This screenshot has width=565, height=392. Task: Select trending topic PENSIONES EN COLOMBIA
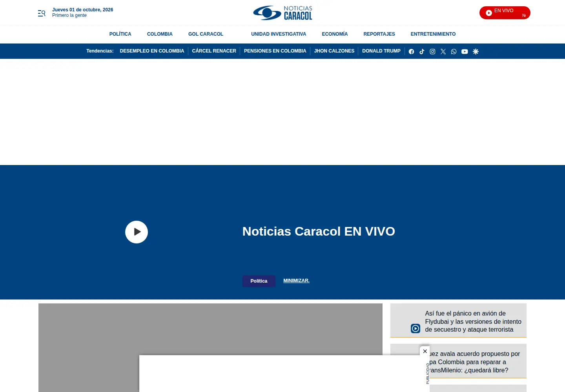[x=275, y=51]
